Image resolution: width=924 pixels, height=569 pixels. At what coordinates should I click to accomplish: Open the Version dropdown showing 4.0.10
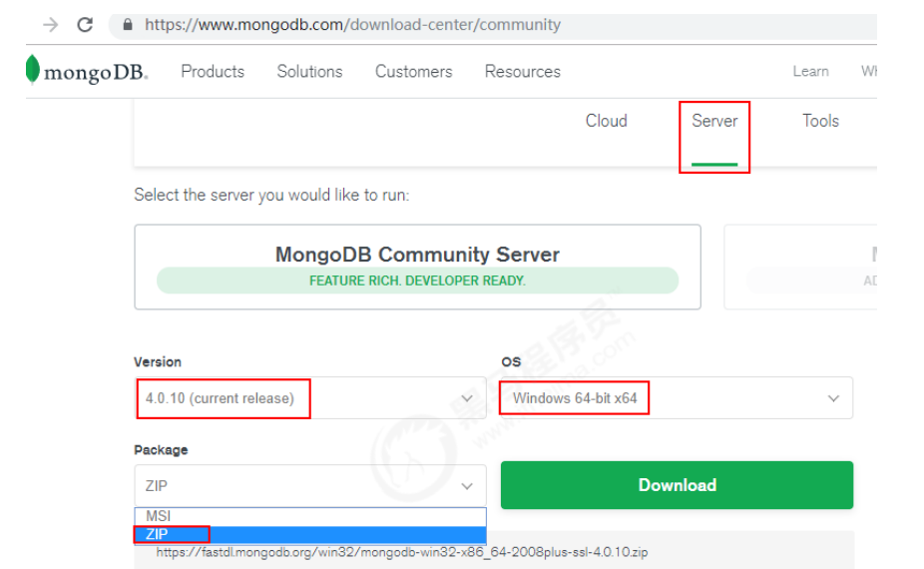[310, 398]
